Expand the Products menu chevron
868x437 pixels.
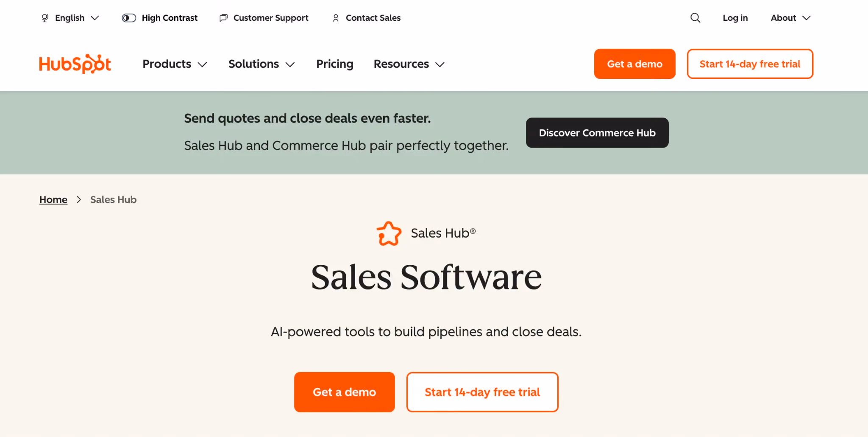[x=203, y=64]
